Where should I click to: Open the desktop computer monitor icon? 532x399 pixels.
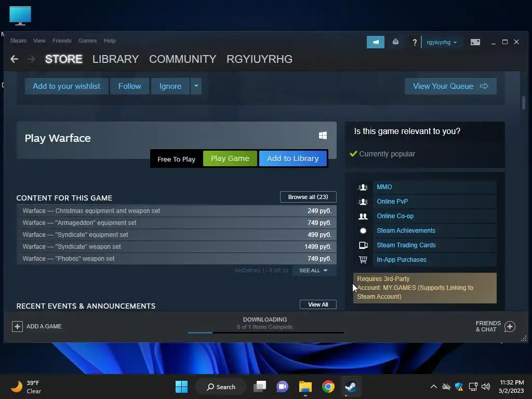pos(20,16)
